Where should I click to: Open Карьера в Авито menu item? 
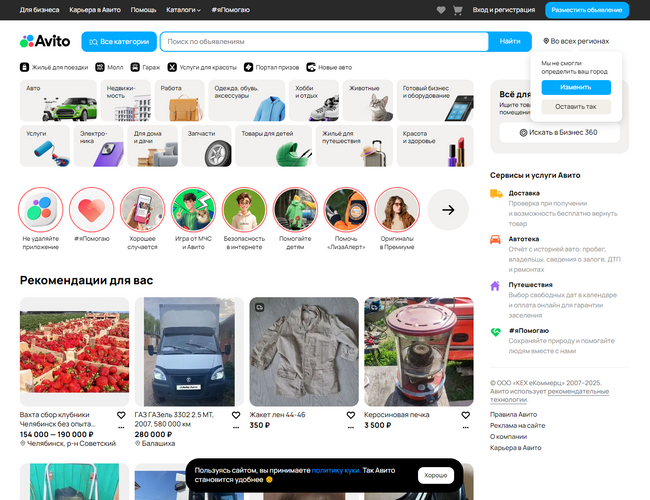click(x=94, y=10)
